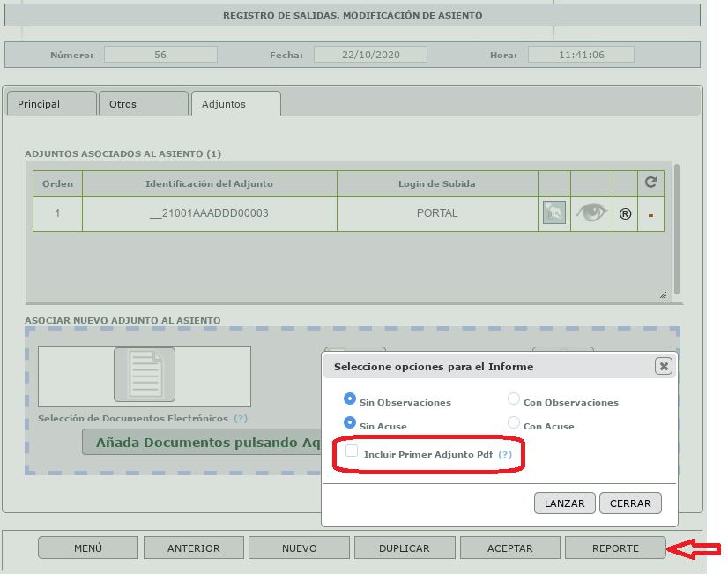Switch to the Otros tab
This screenshot has height=574, width=728.
click(144, 103)
